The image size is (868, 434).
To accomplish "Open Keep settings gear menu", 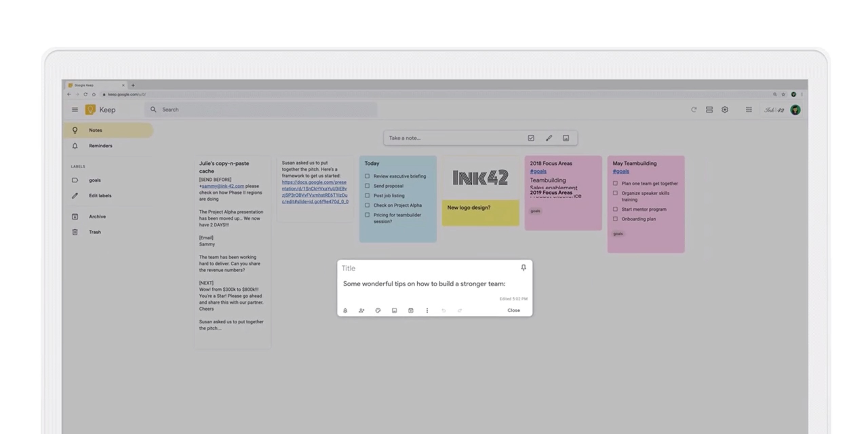I will click(x=726, y=110).
